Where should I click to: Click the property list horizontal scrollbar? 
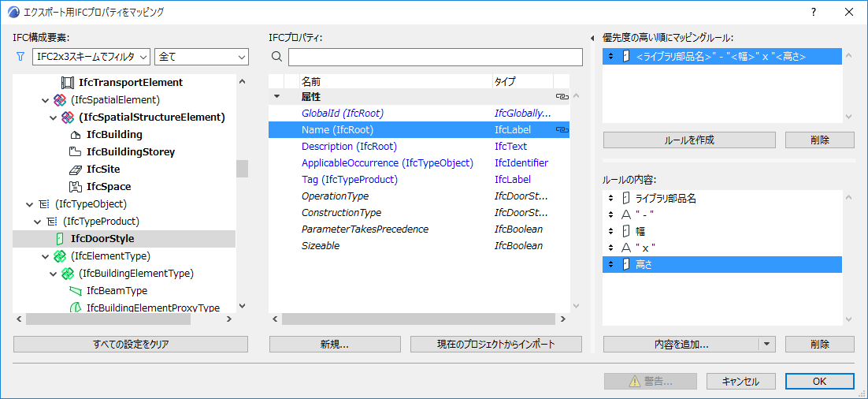pos(418,319)
